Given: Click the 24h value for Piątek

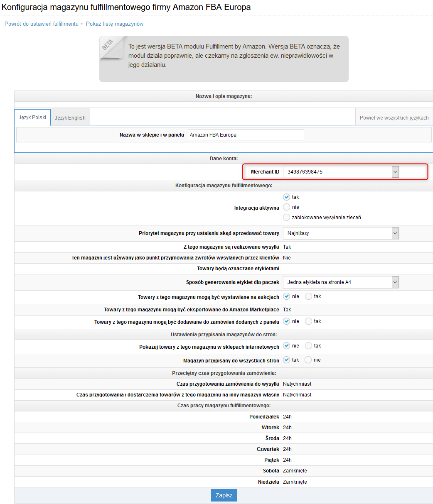Looking at the screenshot, I should click(287, 460).
